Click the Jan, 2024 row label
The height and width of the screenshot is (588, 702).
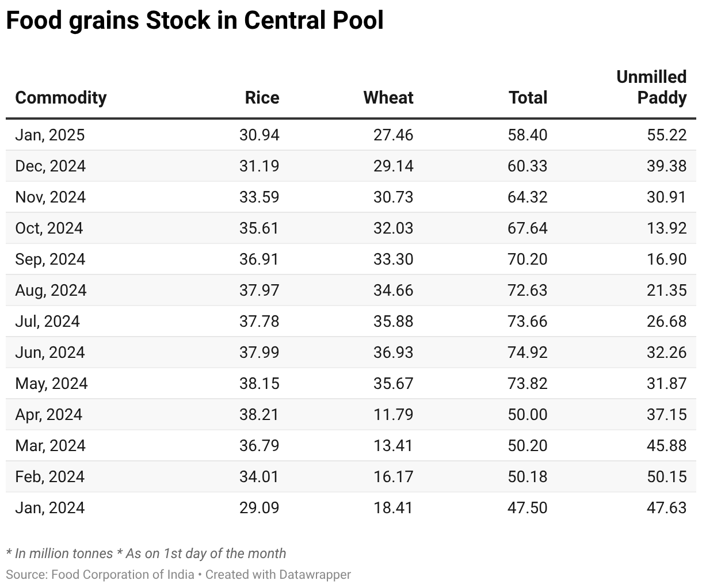click(50, 507)
